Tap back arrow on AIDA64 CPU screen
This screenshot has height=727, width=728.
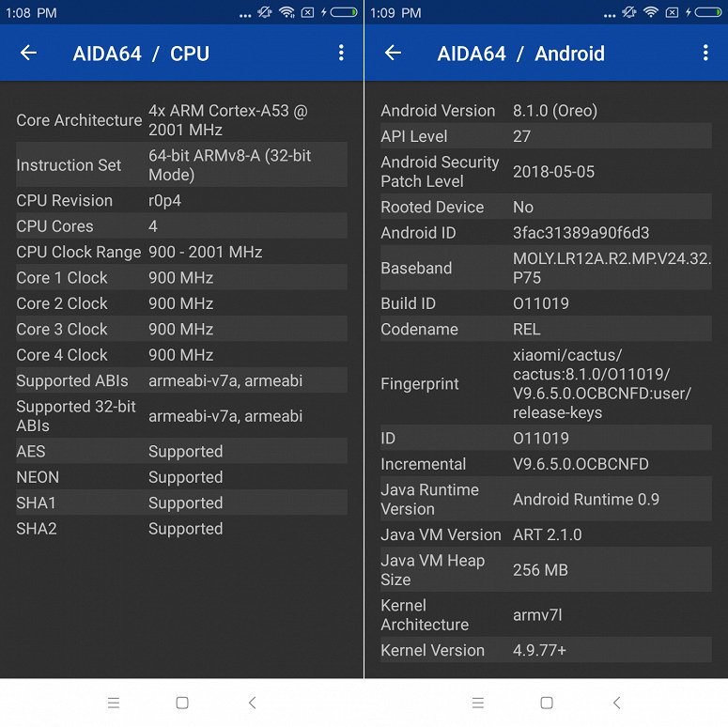pyautogui.click(x=28, y=53)
